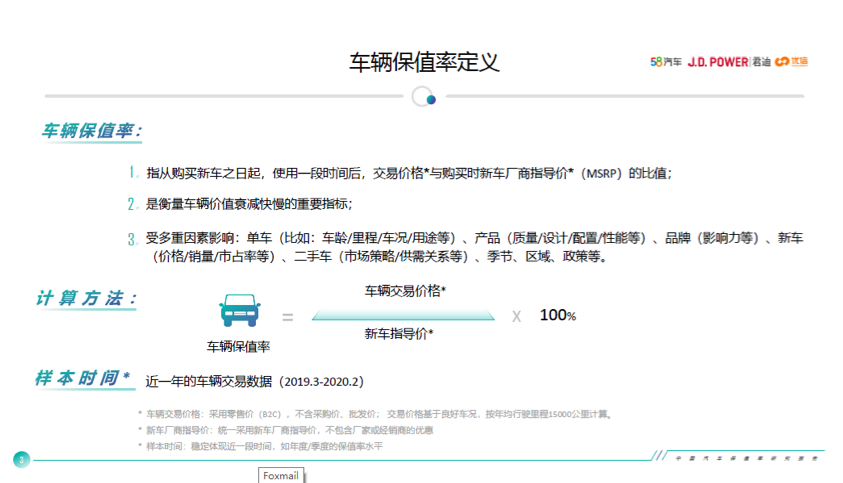843x483 pixels.
Task: Click the page number 3 circle
Action: coord(22,460)
